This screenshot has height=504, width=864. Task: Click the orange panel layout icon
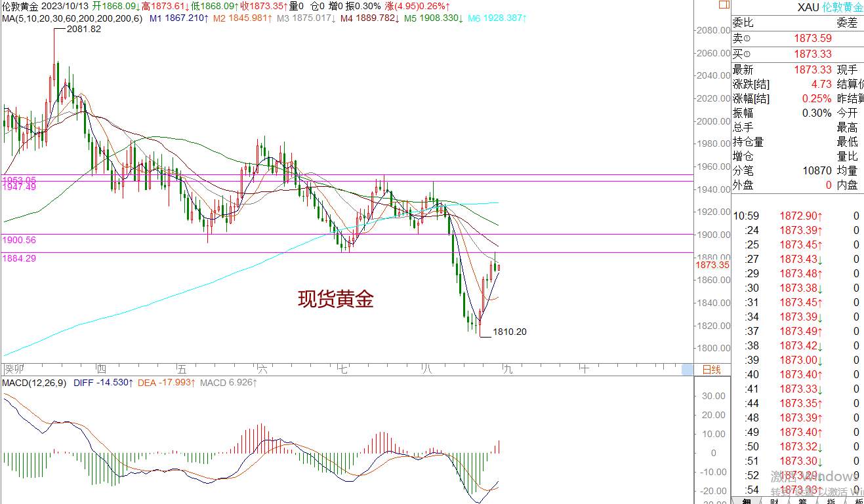(724, 5)
